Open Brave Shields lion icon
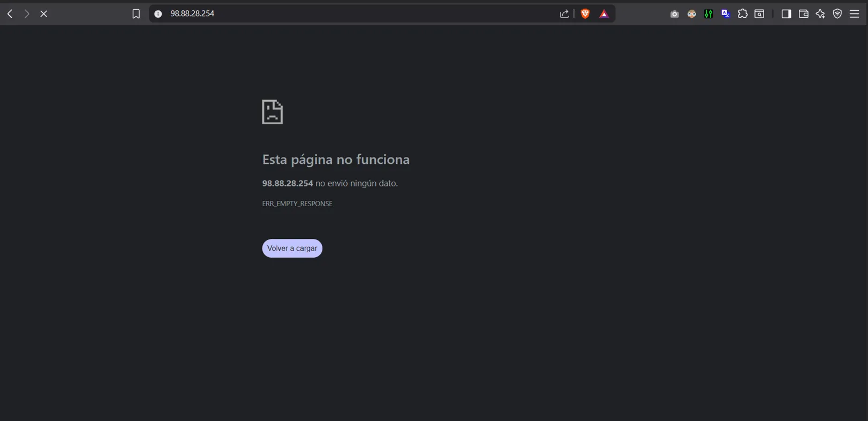 pyautogui.click(x=585, y=14)
